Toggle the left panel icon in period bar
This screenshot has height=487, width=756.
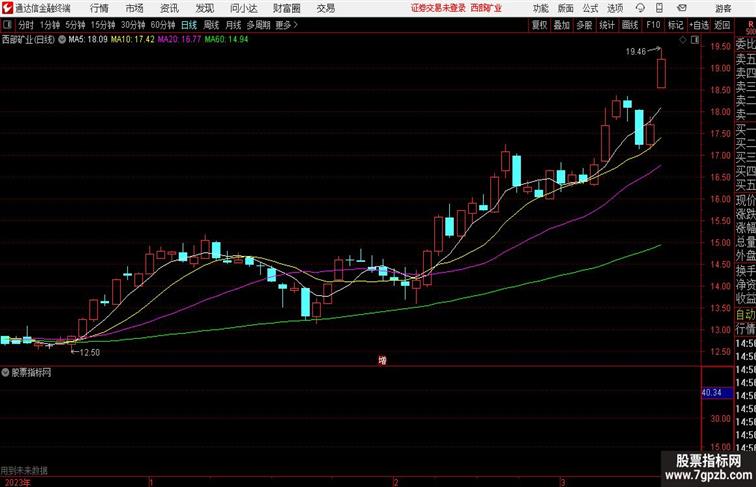(7, 25)
